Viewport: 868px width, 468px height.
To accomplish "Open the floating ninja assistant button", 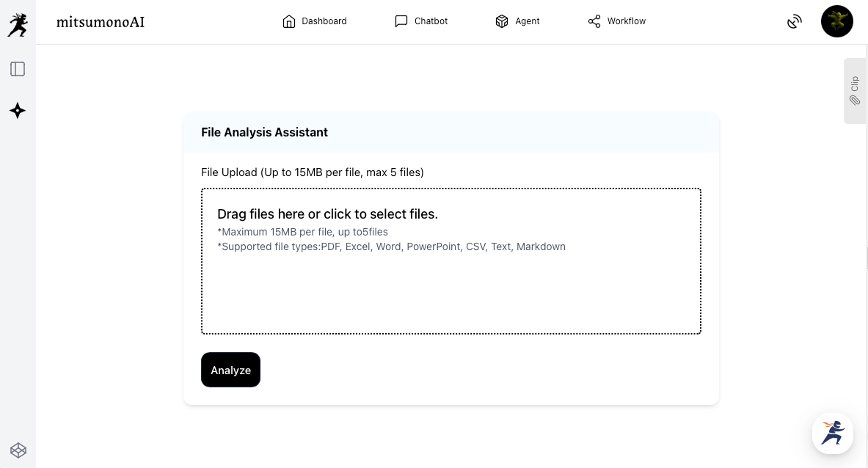I will coord(832,433).
